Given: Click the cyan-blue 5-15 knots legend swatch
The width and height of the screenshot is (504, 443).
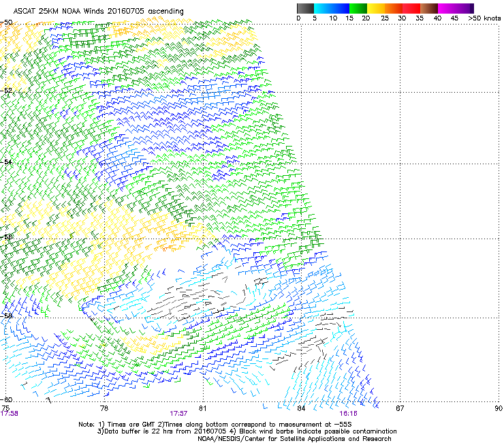Looking at the screenshot, I should [332, 8].
